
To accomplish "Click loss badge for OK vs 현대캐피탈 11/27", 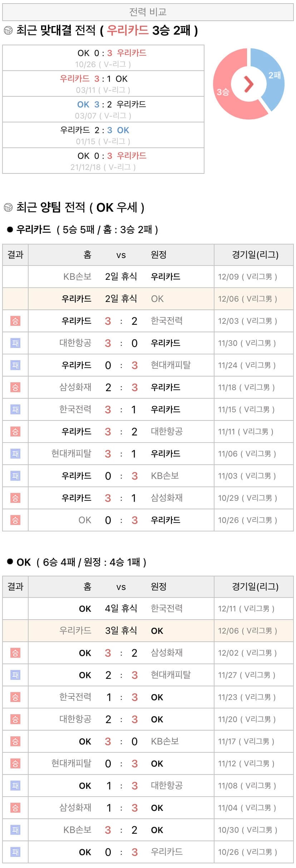I will [x=15, y=675].
